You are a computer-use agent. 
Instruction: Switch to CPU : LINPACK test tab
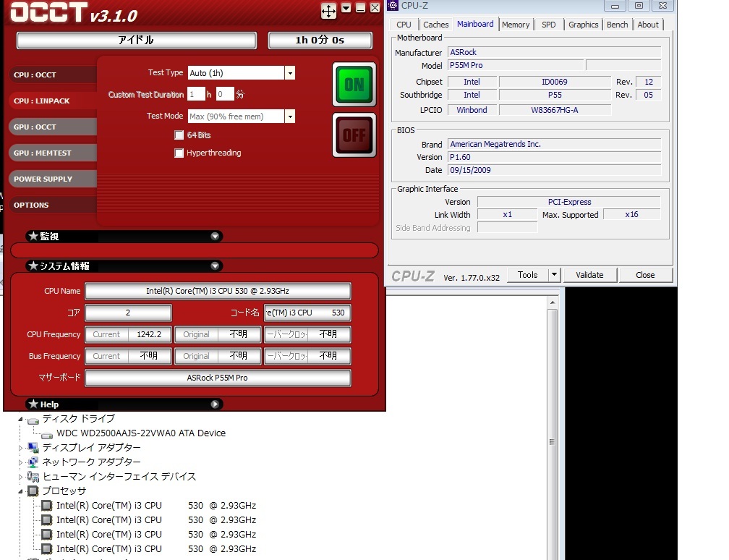coord(53,101)
